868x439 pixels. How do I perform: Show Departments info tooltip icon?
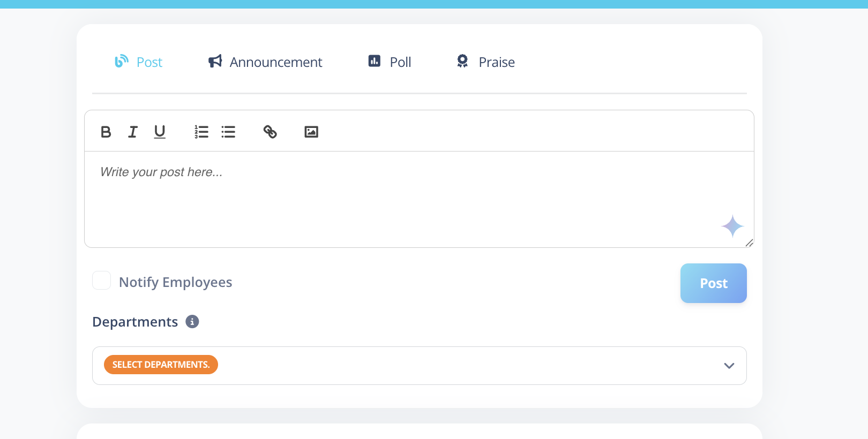coord(192,322)
